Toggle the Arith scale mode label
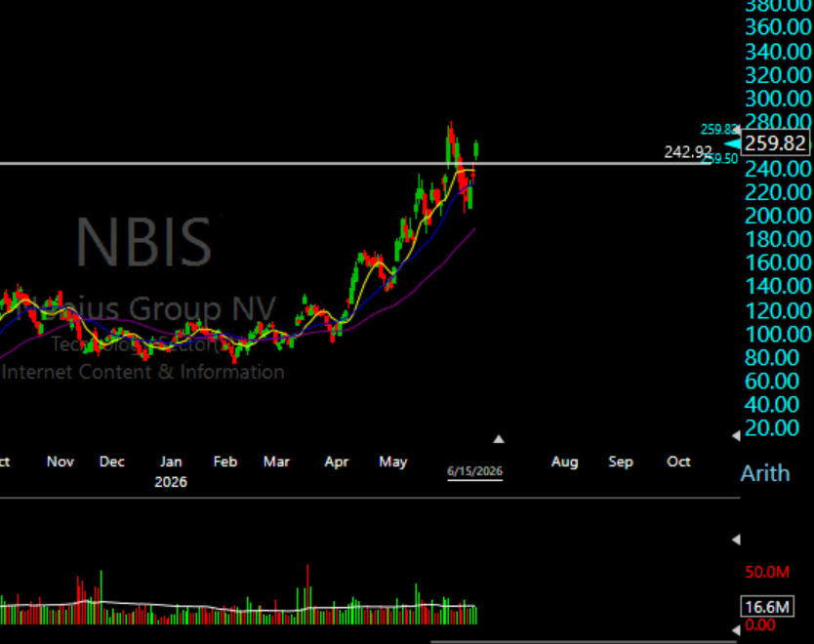814x644 pixels. click(764, 473)
